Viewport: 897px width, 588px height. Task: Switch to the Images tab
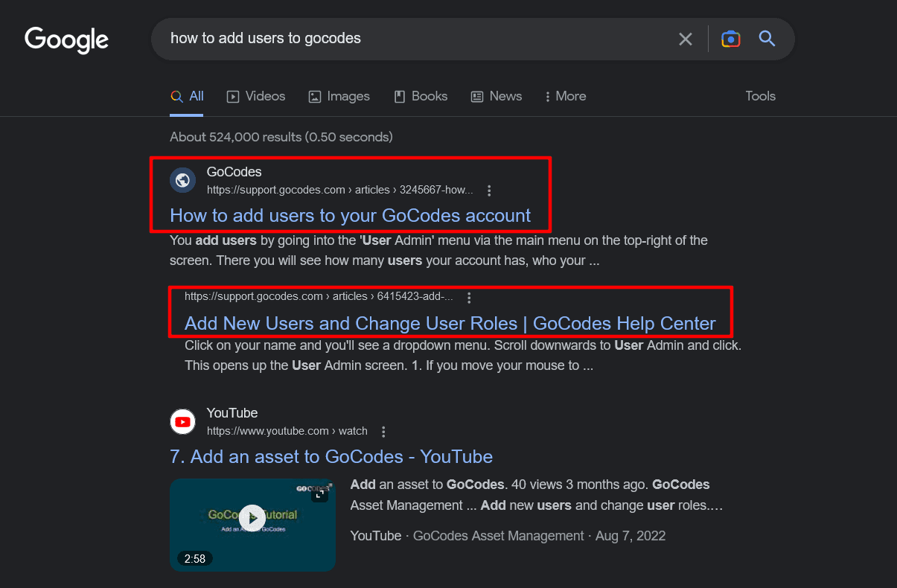[339, 96]
